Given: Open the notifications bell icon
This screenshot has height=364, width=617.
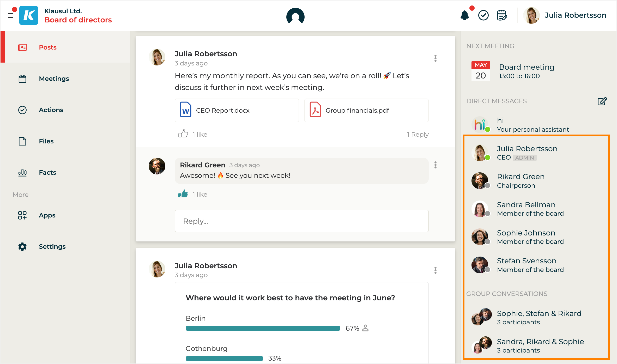Looking at the screenshot, I should click(x=465, y=15).
